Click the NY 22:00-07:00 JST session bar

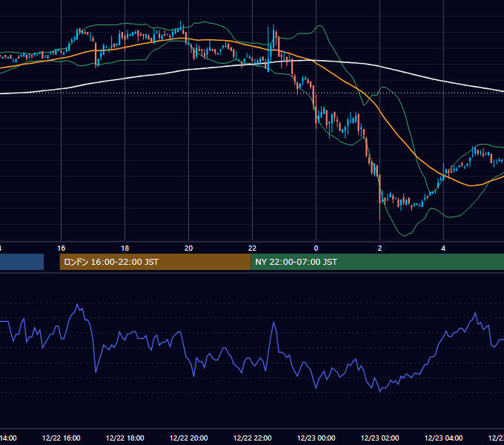[x=377, y=262]
